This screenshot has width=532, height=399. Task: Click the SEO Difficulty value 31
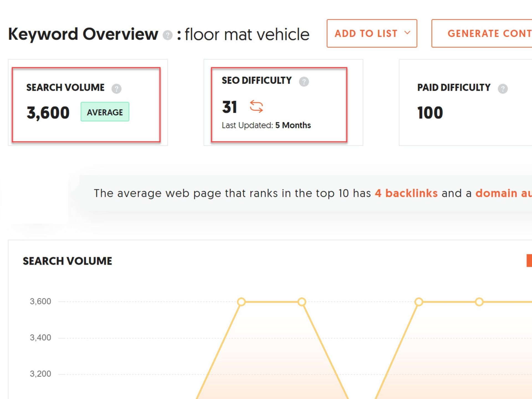pos(229,107)
